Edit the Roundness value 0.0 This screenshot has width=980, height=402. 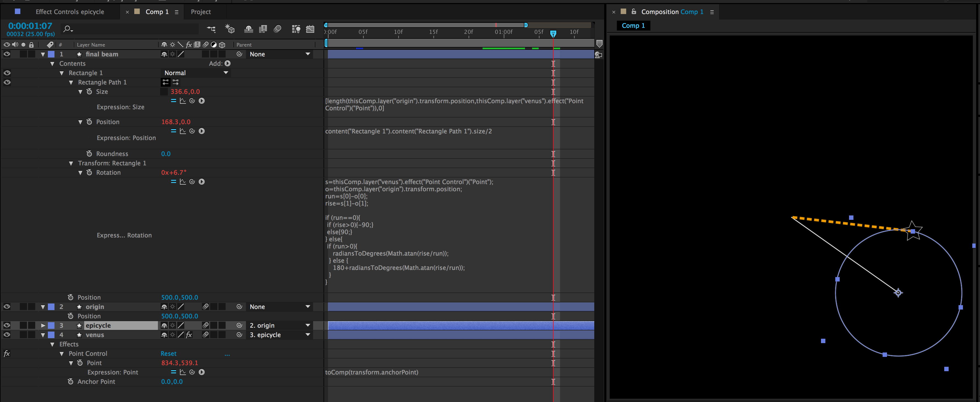click(166, 154)
